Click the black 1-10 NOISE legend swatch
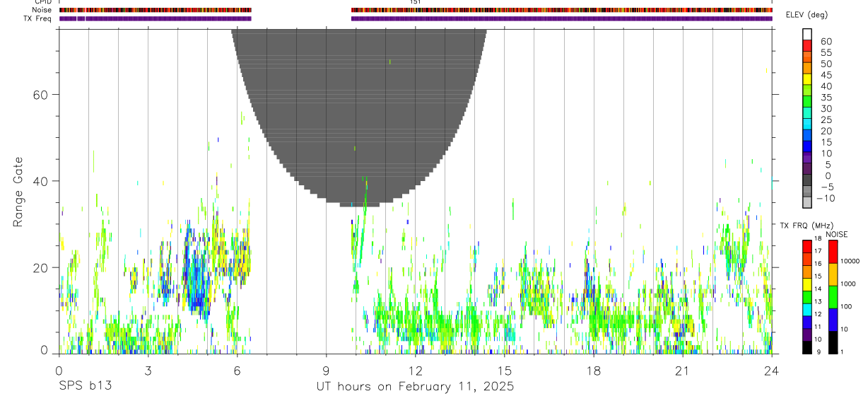Viewport: 868px width, 401px height. 833,342
